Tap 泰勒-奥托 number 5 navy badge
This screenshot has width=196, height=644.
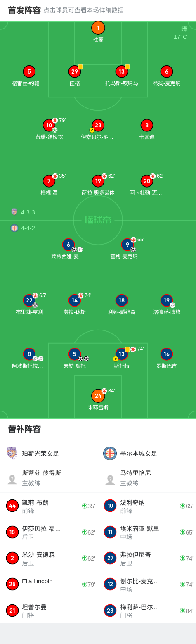click(75, 354)
